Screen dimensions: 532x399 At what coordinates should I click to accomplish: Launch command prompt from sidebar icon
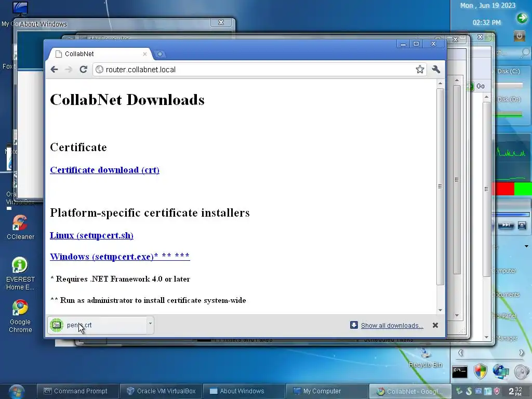(x=460, y=372)
